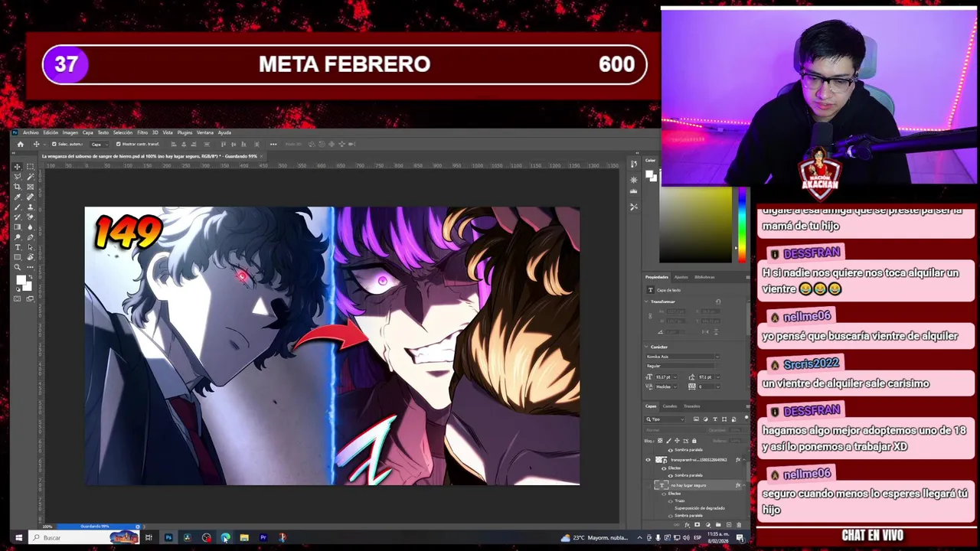The image size is (980, 551).
Task: Hide the transparent-vi... layer with its eye
Action: pos(648,460)
